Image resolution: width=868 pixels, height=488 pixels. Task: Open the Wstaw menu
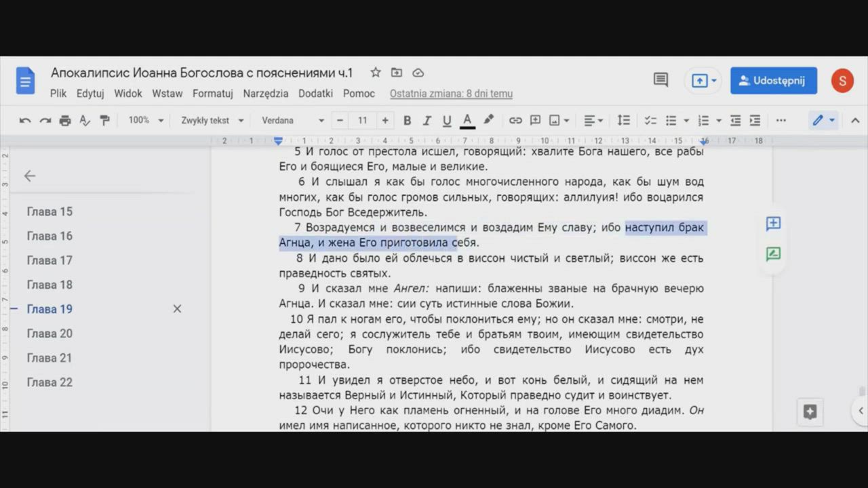[167, 94]
